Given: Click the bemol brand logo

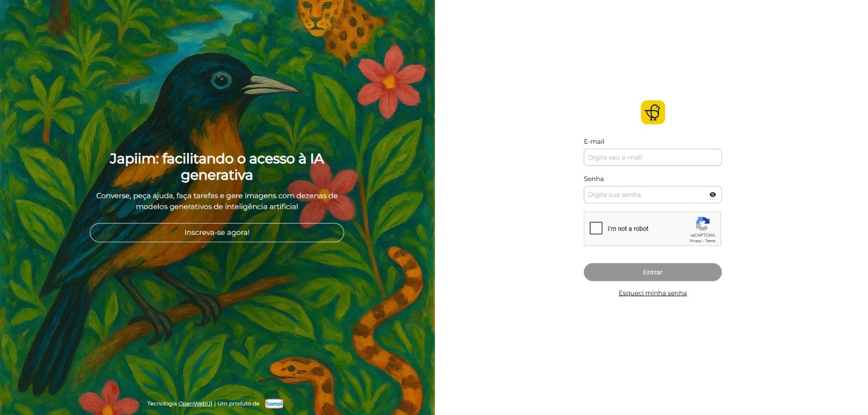Looking at the screenshot, I should click(x=274, y=404).
